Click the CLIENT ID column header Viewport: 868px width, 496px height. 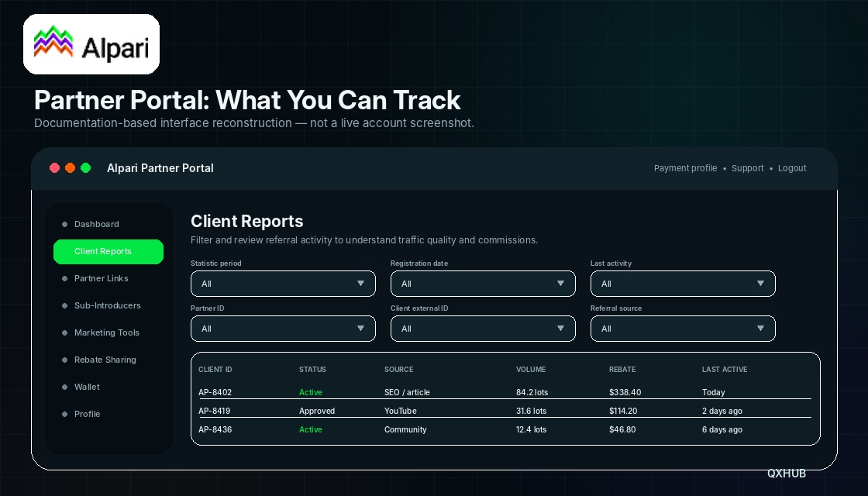215,369
